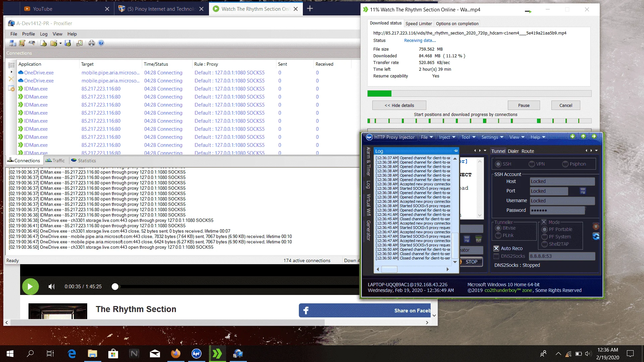This screenshot has width=644, height=362.
Task: Switch to the Dialer tab
Action: (513, 151)
